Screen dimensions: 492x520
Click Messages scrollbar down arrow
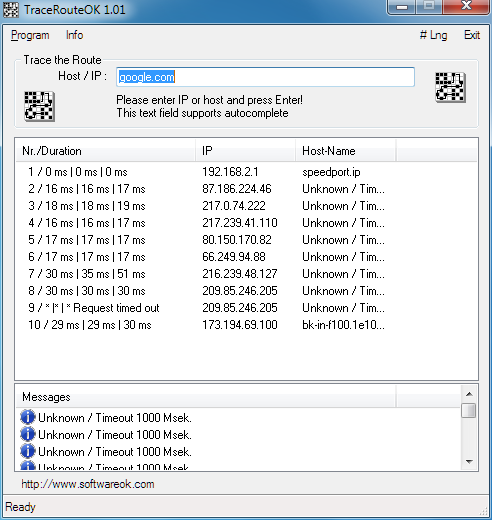click(x=469, y=462)
